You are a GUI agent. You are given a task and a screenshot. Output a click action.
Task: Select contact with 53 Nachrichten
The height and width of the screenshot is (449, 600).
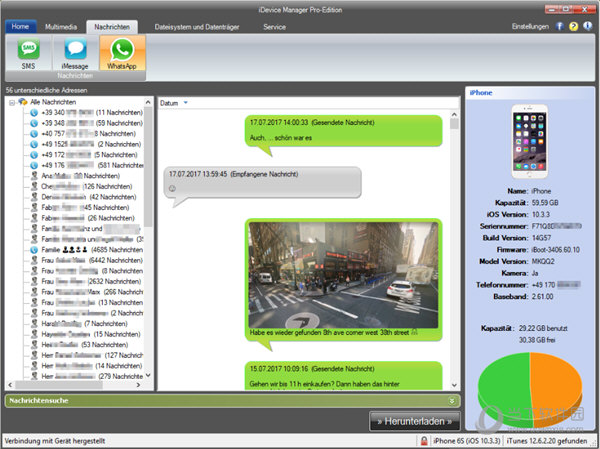click(x=85, y=345)
